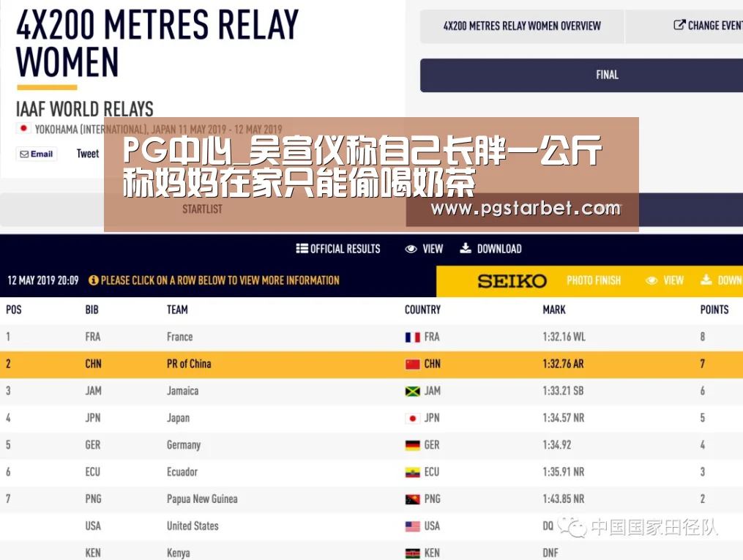Screen dimensions: 743x560
Task: Click the POS column header
Action: [14, 310]
